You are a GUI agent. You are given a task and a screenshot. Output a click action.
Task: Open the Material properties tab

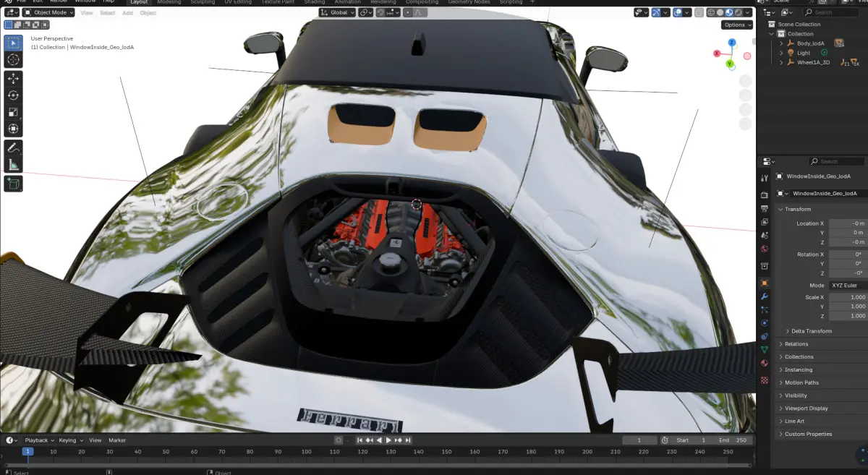[x=765, y=363]
